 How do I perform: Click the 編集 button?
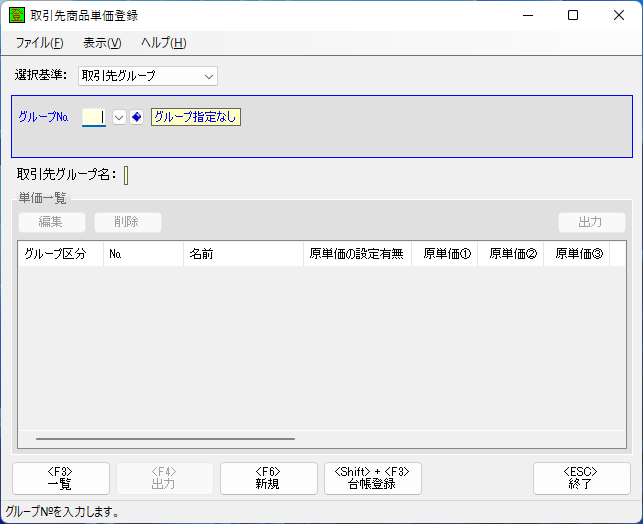point(52,222)
